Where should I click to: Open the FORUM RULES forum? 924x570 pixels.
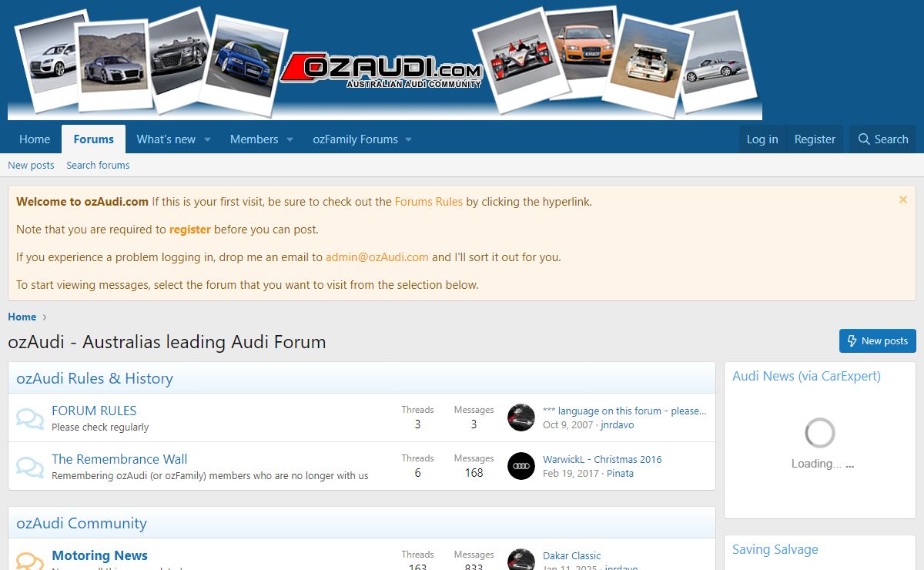pyautogui.click(x=94, y=411)
